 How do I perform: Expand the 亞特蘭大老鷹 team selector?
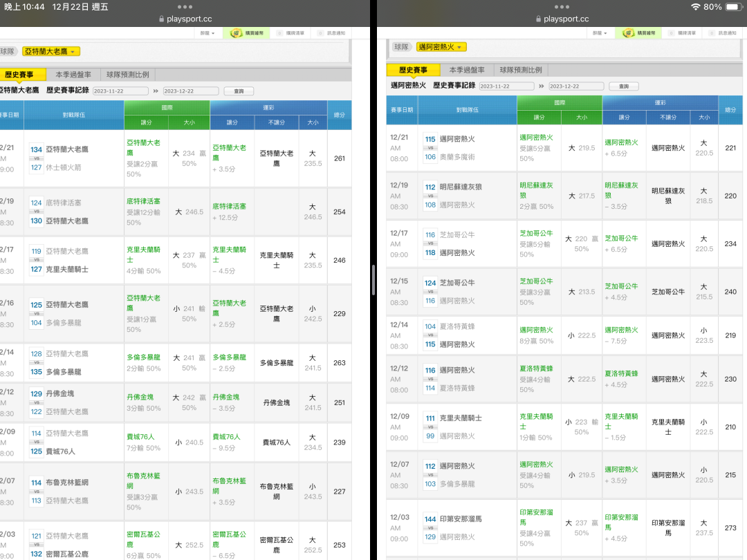click(50, 51)
